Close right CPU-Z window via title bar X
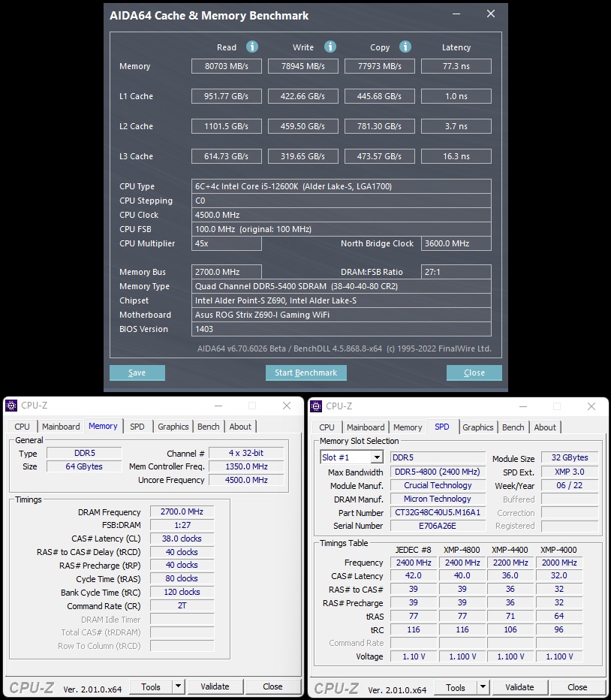611x700 pixels. (591, 406)
